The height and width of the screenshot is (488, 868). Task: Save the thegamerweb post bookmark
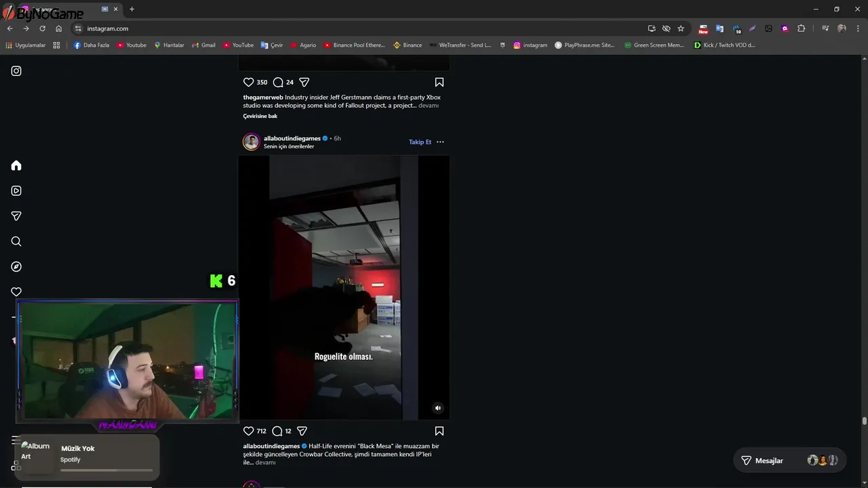pos(439,82)
